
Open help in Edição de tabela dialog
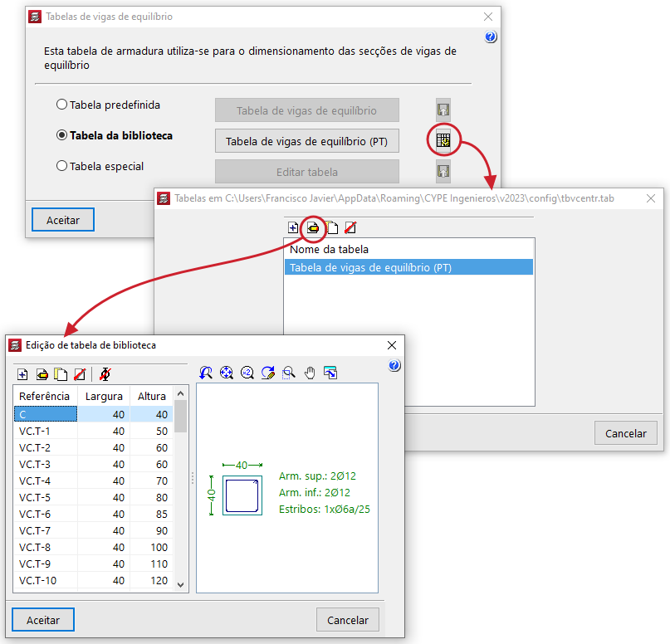coord(394,366)
